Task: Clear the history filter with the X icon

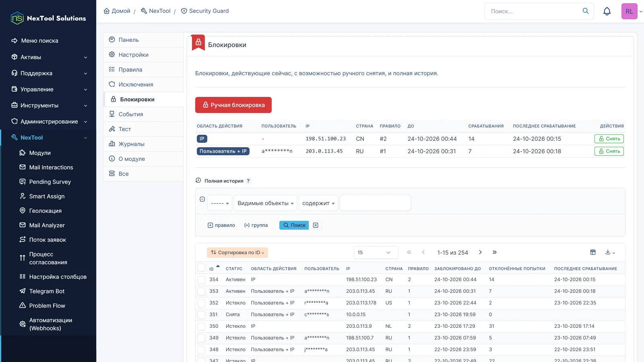Action: [x=316, y=225]
